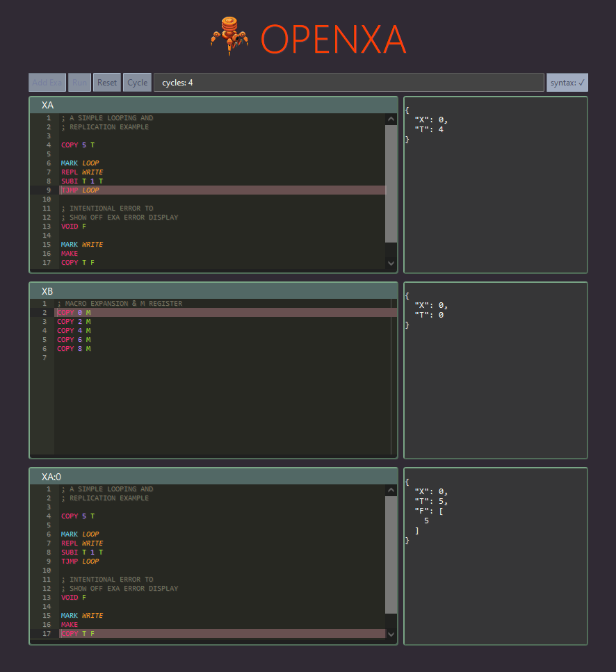This screenshot has height=672, width=616.
Task: Click line 13 VOID F in XA editor
Action: 73,227
